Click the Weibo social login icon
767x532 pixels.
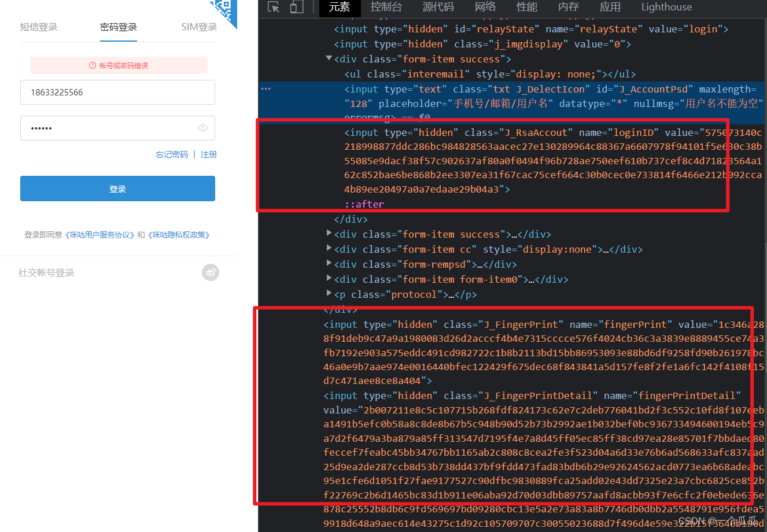211,272
